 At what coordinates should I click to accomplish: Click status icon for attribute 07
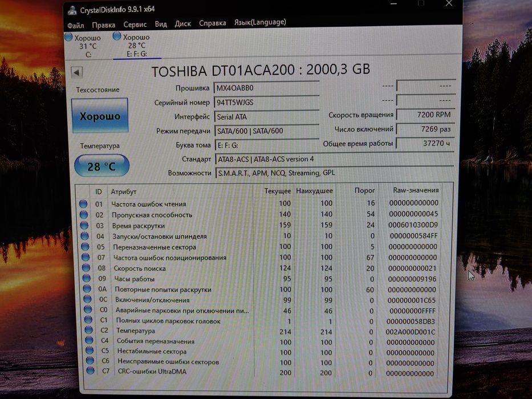tap(86, 257)
